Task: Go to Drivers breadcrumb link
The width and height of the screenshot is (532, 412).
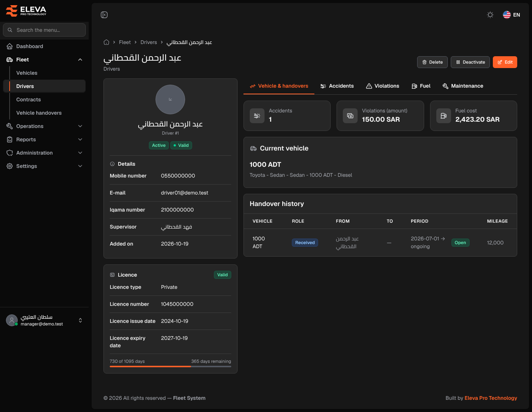Action: click(149, 42)
